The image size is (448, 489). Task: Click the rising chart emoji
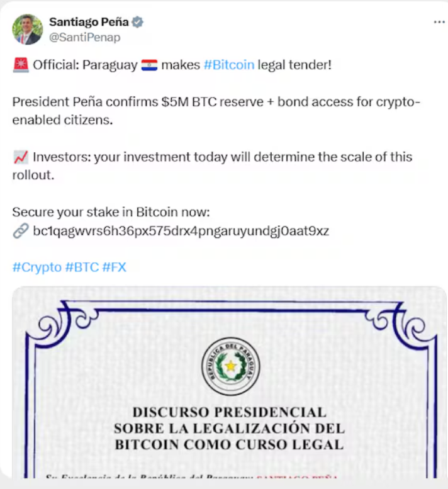(20, 157)
